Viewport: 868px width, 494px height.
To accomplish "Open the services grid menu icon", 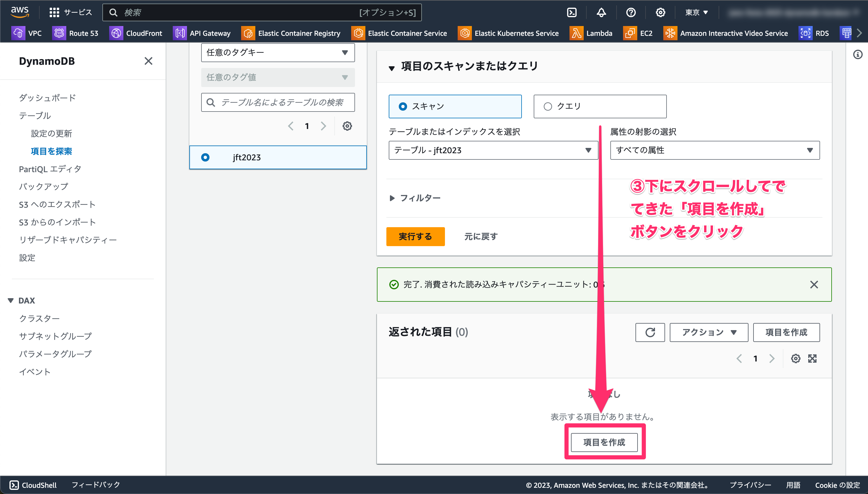I will (x=54, y=12).
